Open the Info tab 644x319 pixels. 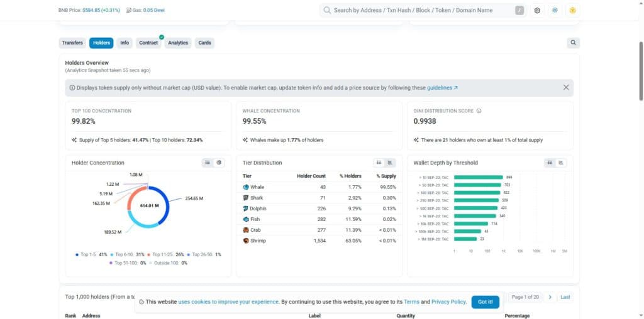coord(125,43)
